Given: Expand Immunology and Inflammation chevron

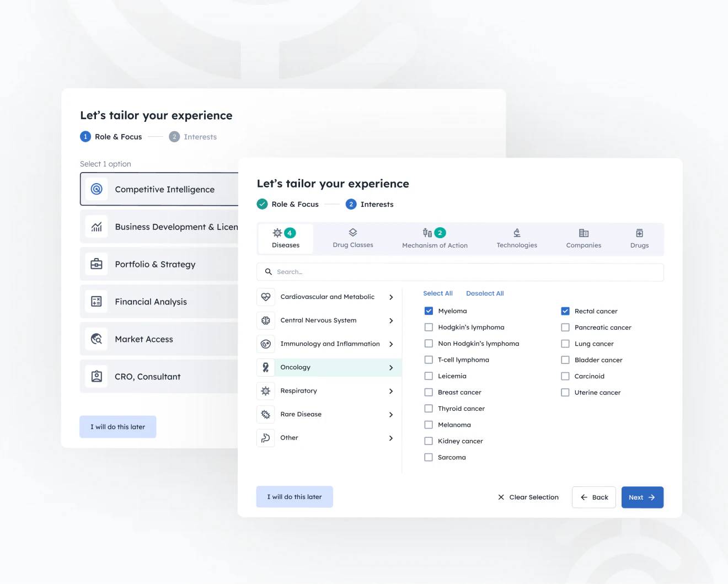Looking at the screenshot, I should click(x=391, y=344).
